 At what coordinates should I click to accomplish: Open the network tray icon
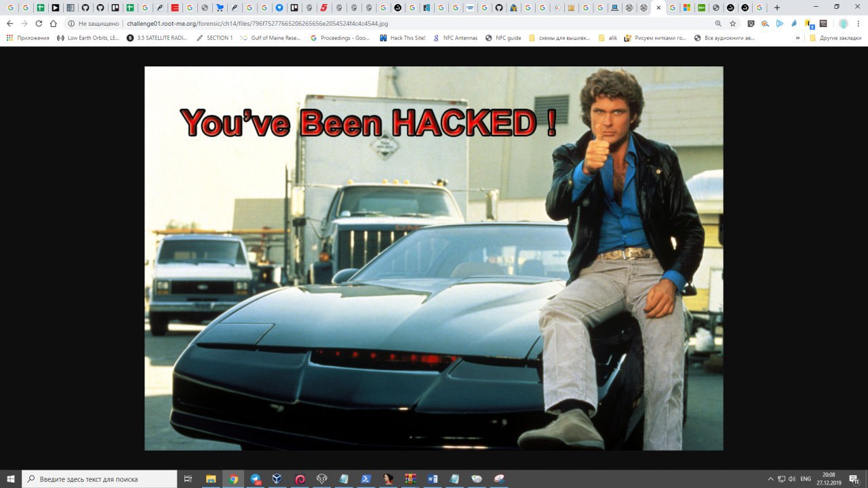[781, 479]
